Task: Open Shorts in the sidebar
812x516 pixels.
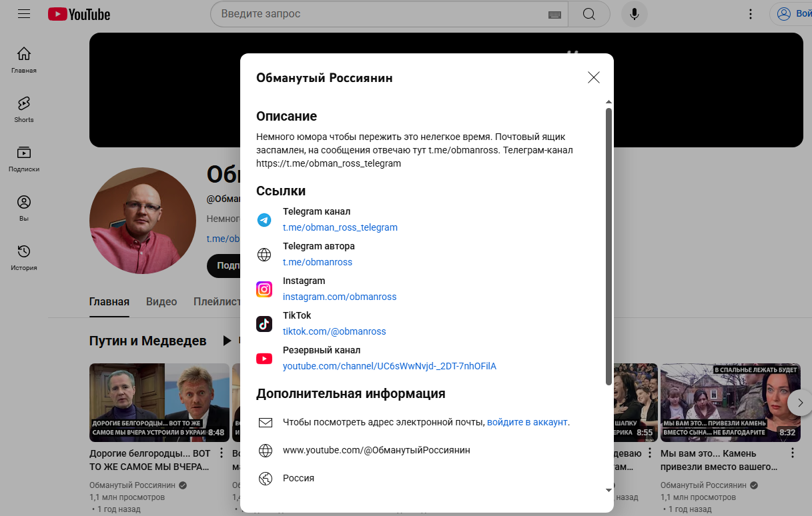Action: (24, 109)
